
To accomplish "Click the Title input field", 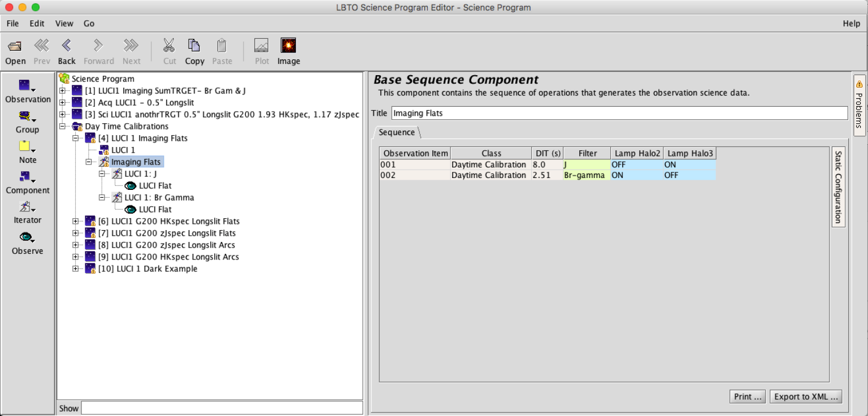I will (x=619, y=113).
